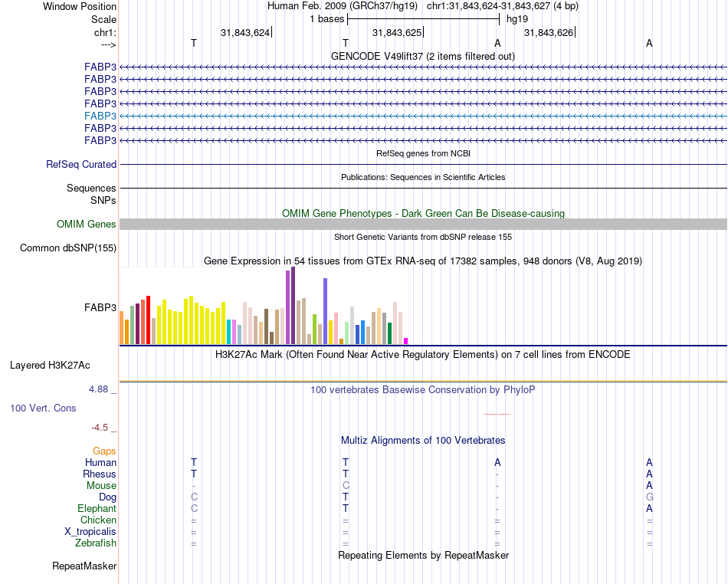Open H3K27Ac Mark track title
728x584 pixels.
point(422,355)
